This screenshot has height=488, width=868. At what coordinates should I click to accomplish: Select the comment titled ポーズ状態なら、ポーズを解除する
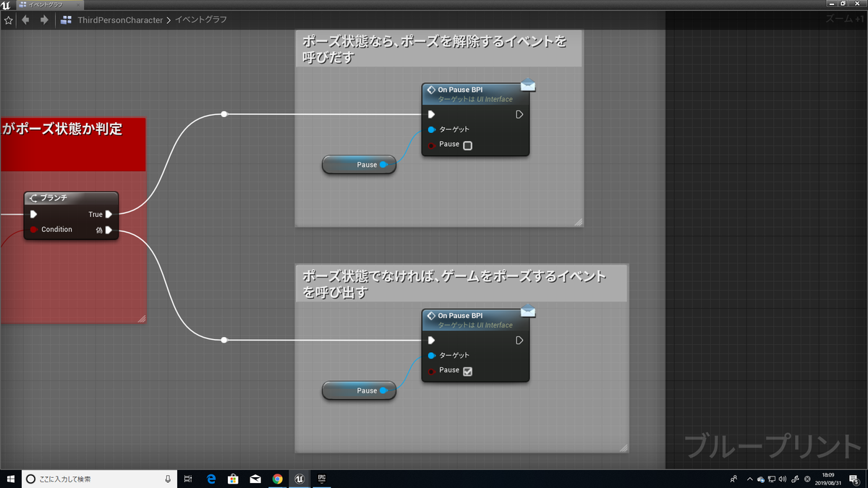click(438, 49)
